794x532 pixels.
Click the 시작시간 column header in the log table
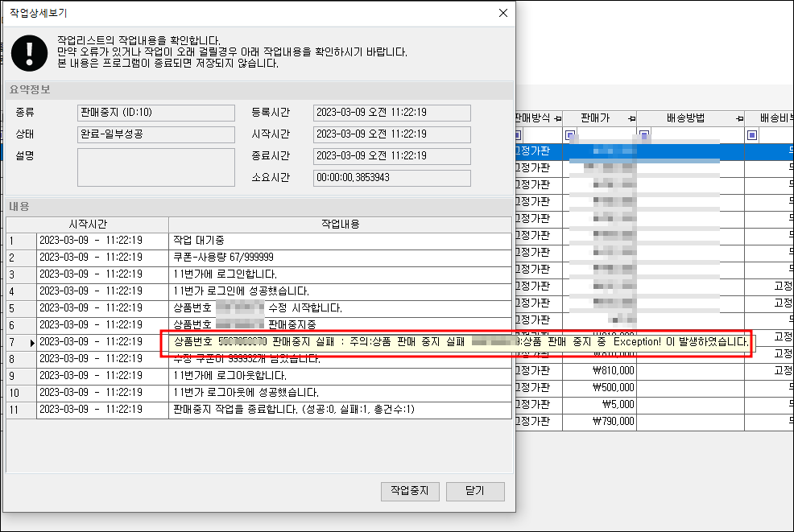(88, 225)
